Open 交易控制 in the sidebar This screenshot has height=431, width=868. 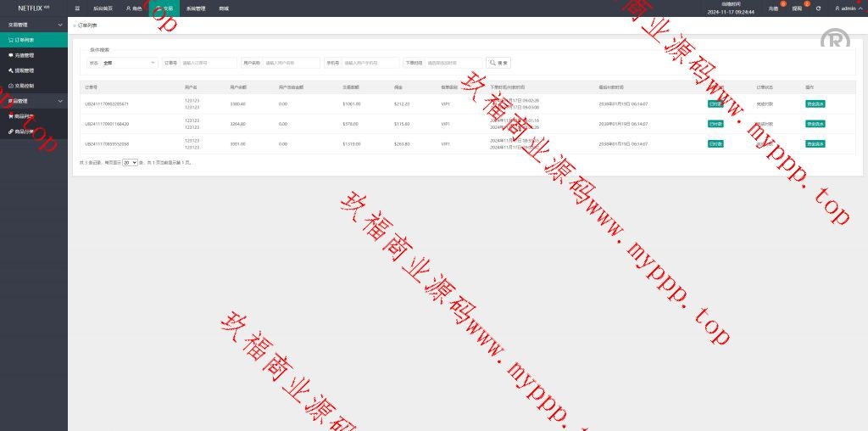pyautogui.click(x=24, y=86)
